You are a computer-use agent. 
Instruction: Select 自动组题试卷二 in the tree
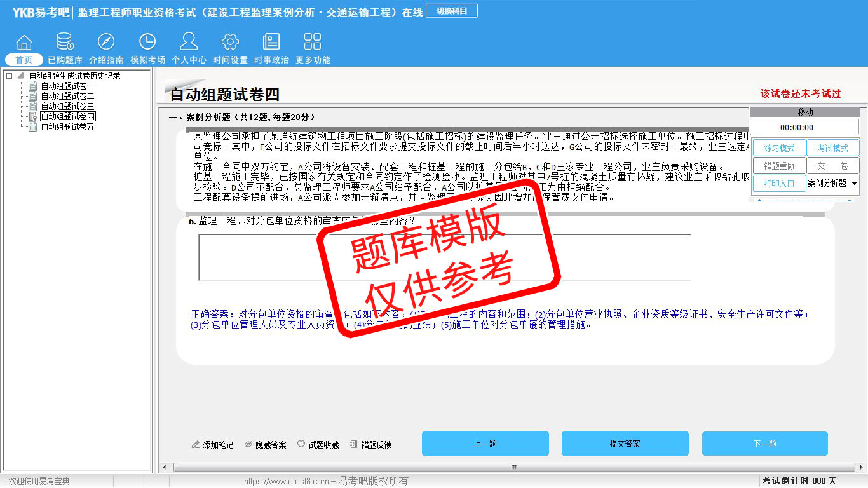click(67, 97)
